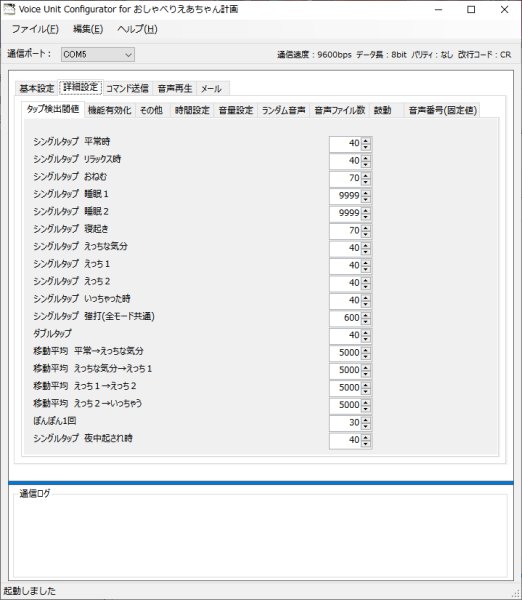The height and width of the screenshot is (600, 522).
Task: Open the ヘルプ(H) menu
Action: pos(137,29)
